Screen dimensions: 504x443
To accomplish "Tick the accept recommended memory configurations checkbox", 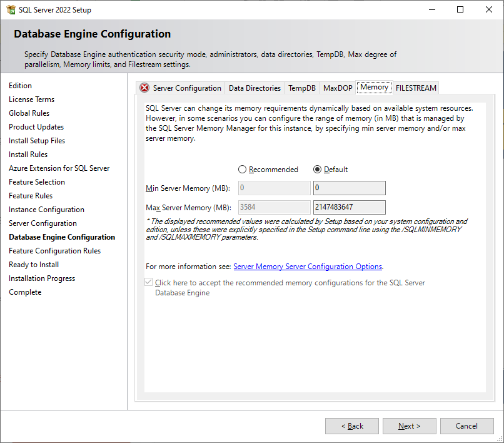I will pyautogui.click(x=149, y=283).
